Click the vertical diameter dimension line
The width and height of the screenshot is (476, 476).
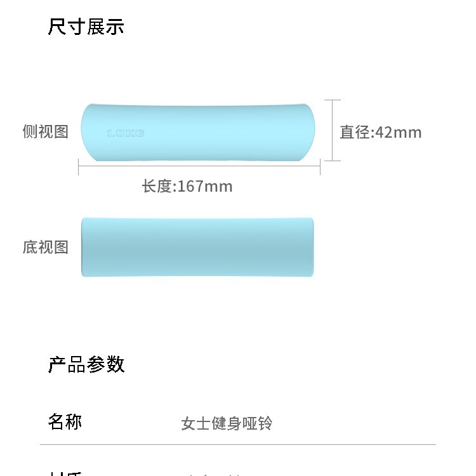[x=332, y=130]
